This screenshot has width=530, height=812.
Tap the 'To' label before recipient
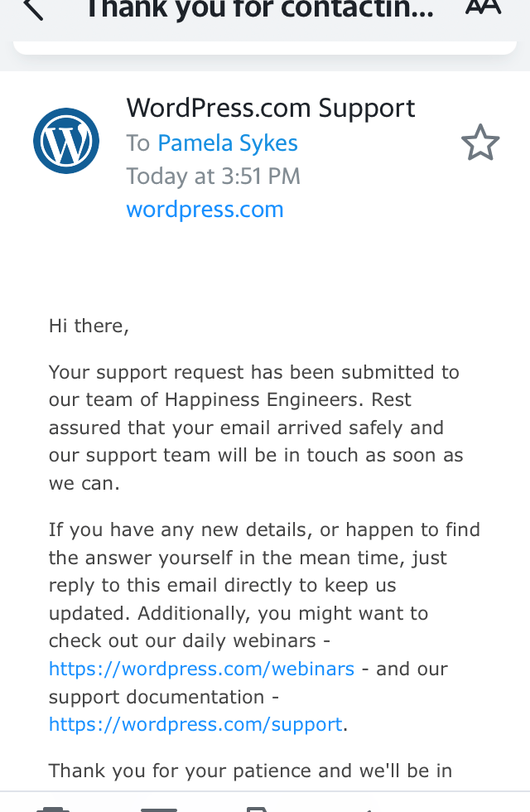coord(137,143)
